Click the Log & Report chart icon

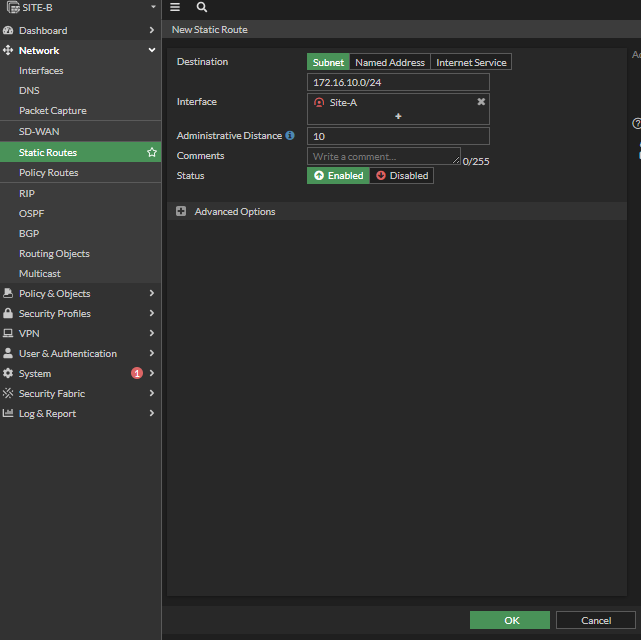8,414
